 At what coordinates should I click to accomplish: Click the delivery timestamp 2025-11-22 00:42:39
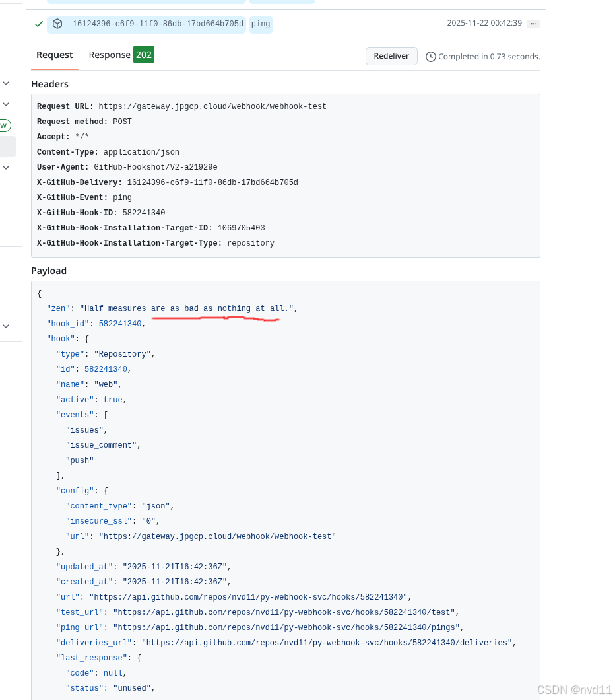tap(484, 23)
